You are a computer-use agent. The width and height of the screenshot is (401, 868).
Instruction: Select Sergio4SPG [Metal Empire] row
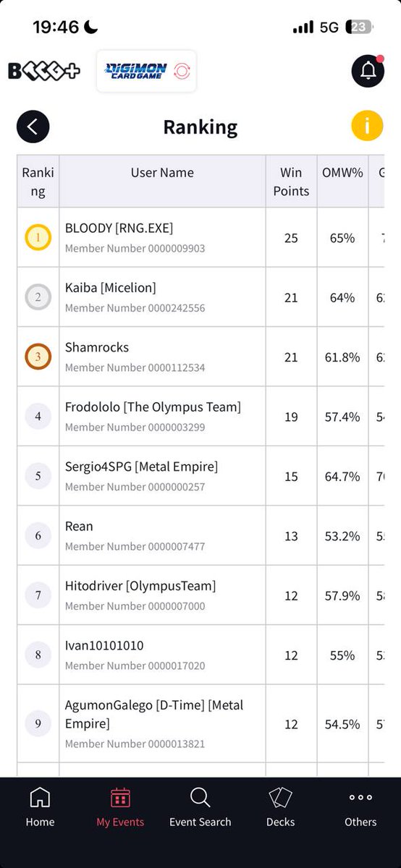point(201,476)
